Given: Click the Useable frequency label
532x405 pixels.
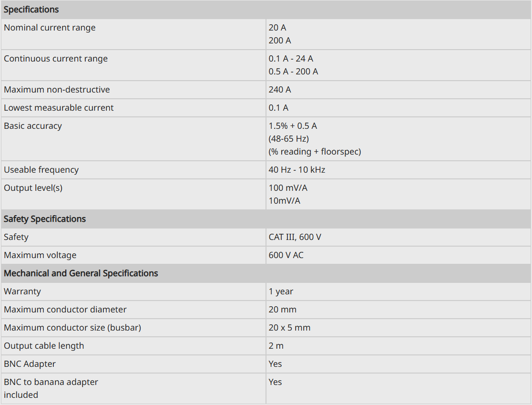Looking at the screenshot, I should pos(41,170).
